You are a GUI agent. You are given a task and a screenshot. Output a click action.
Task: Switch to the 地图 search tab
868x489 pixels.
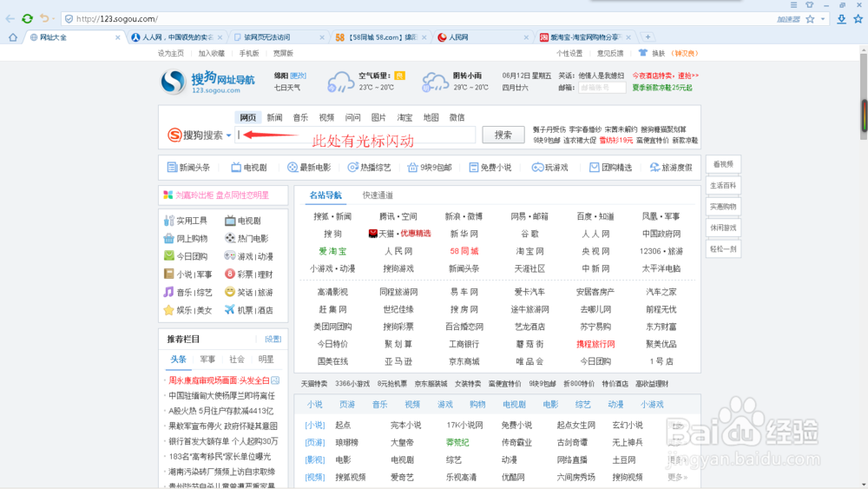[x=431, y=117]
